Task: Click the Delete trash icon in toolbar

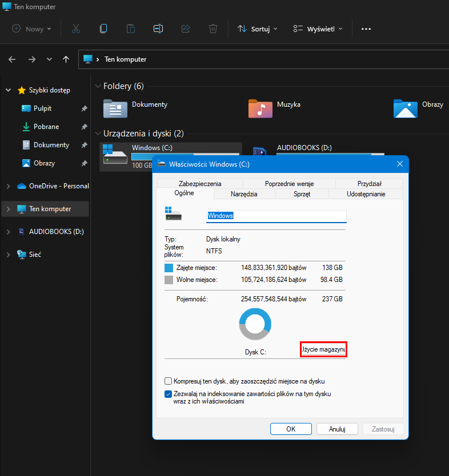Action: pyautogui.click(x=213, y=29)
